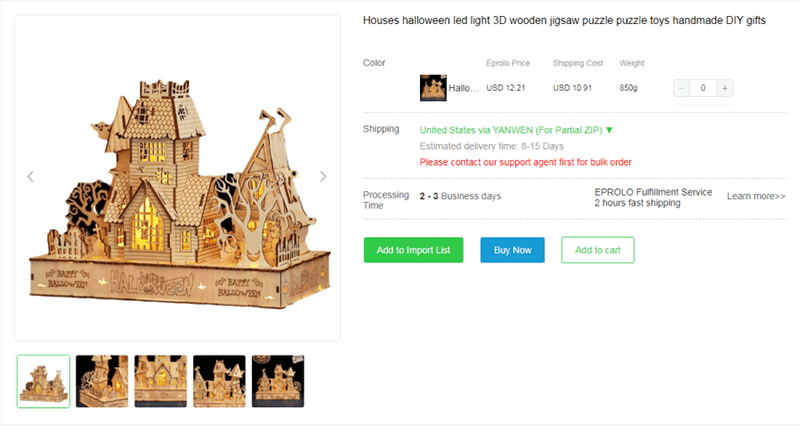The width and height of the screenshot is (800, 426).
Task: Click the product title text
Action: (x=564, y=20)
